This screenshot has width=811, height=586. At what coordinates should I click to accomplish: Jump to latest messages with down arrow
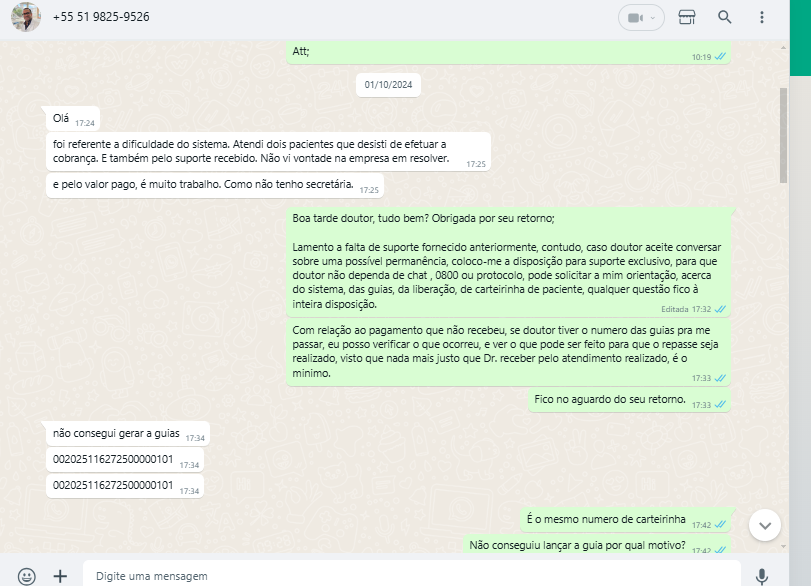tap(764, 525)
